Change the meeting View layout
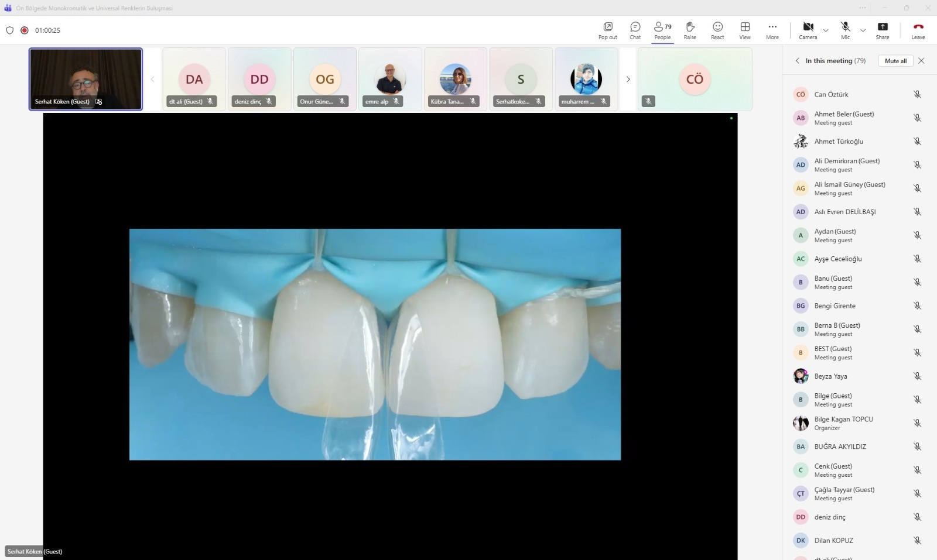This screenshot has width=937, height=560. [x=745, y=30]
